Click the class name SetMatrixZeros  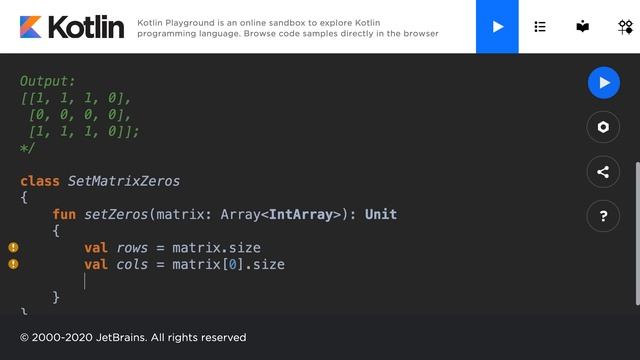pos(124,181)
